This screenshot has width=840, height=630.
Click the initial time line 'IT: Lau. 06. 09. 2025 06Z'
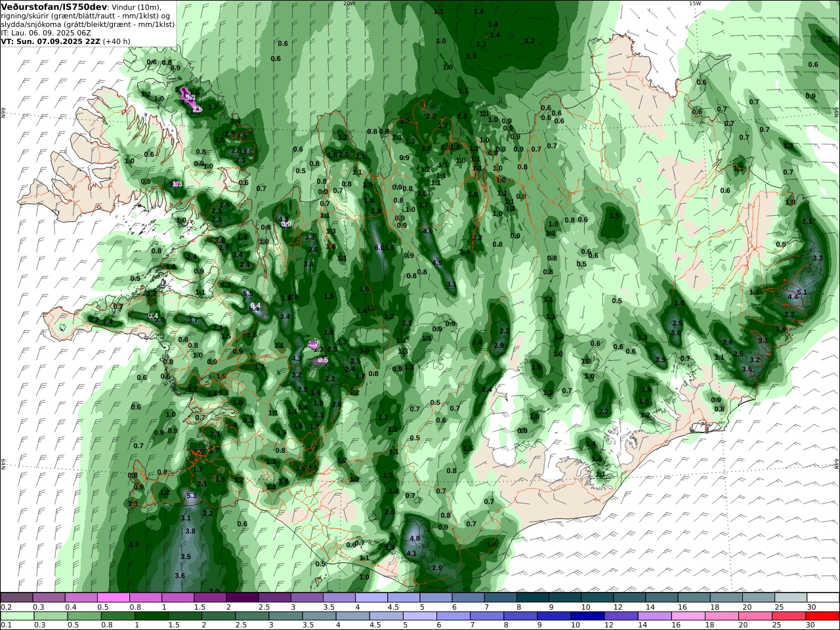46,32
